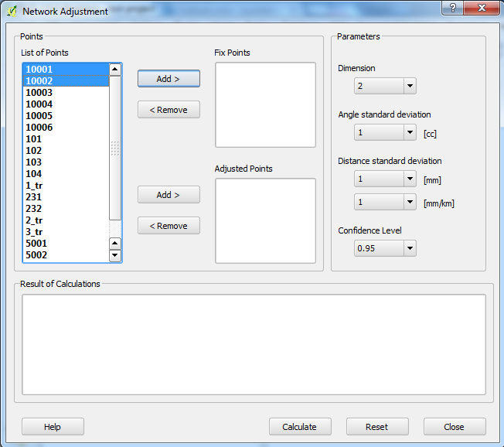
Task: Remove point from Adjusted Points list
Action: coord(169,226)
